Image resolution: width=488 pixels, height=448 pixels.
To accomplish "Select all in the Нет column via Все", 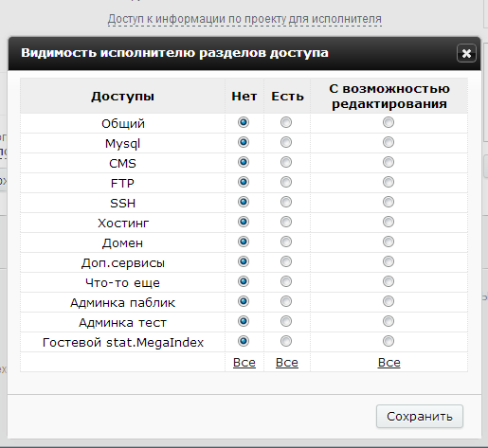I will click(x=244, y=363).
